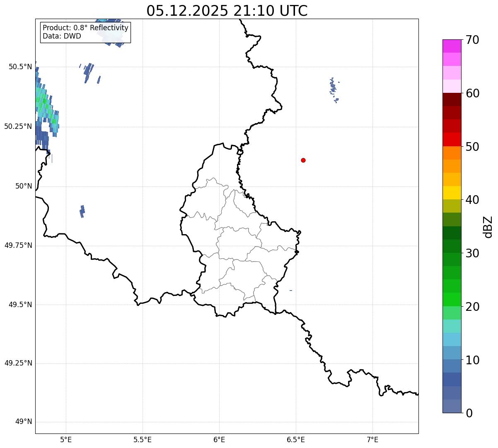Pick the turquoise colorbar segment between 10 and 20
The width and height of the screenshot is (498, 448).
452,326
